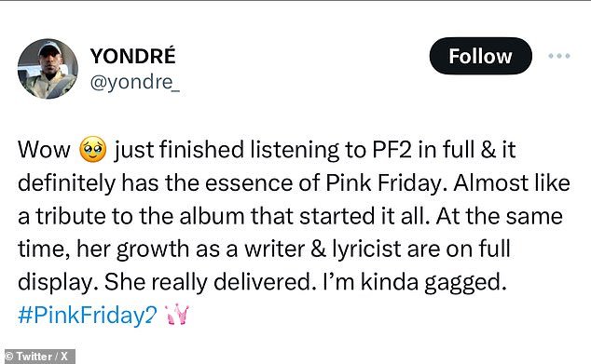This screenshot has width=591, height=364.
Task: Click the word "growth" in tweet text
Action: 153,249
